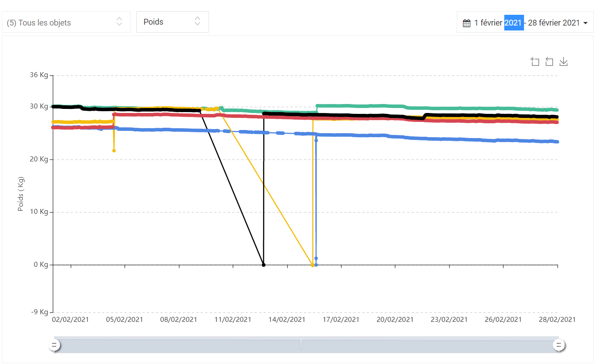Click the "08/02/2021" x-axis date label
Screen dimensions: 594x364
(x=179, y=320)
